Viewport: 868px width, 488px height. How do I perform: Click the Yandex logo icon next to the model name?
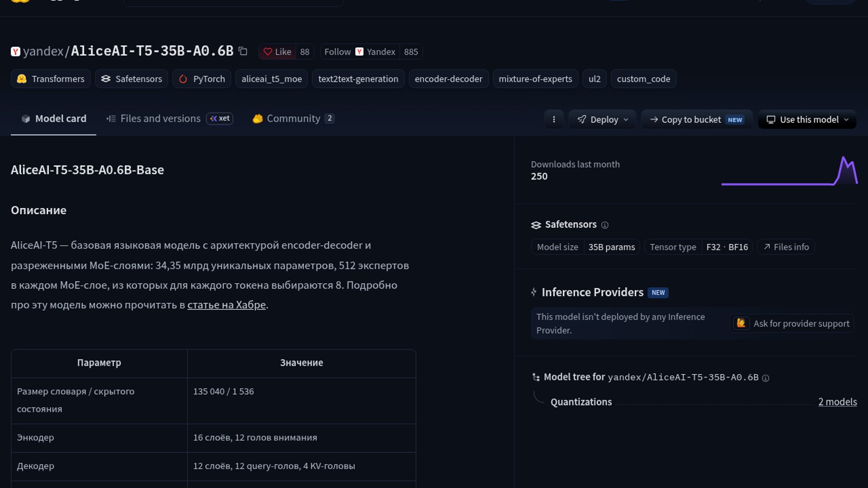click(x=16, y=52)
